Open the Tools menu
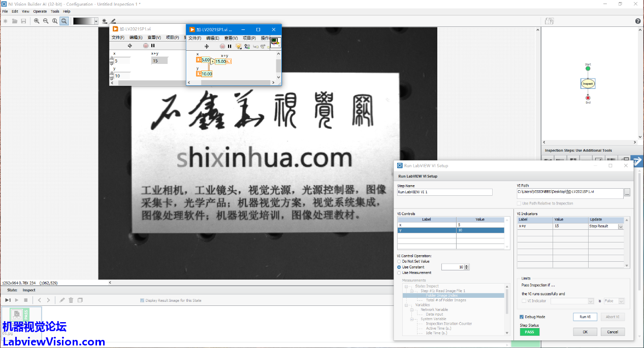The height and width of the screenshot is (348, 644). (55, 11)
